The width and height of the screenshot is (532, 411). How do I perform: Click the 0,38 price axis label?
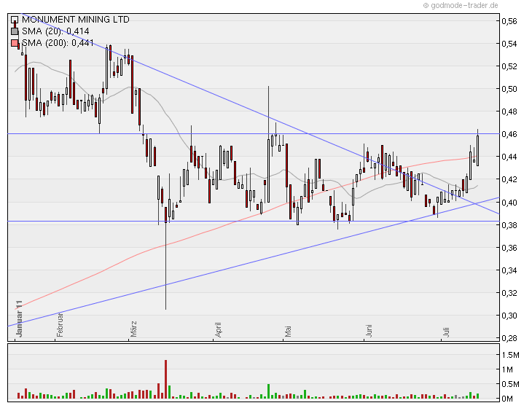(509, 225)
